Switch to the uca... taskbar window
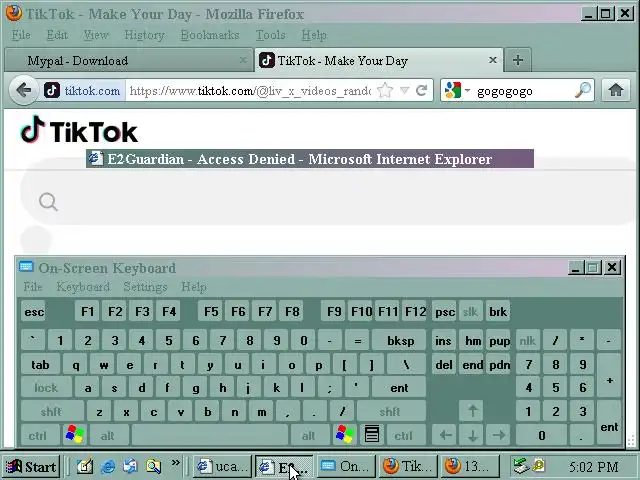The height and width of the screenshot is (480, 640). [x=222, y=466]
